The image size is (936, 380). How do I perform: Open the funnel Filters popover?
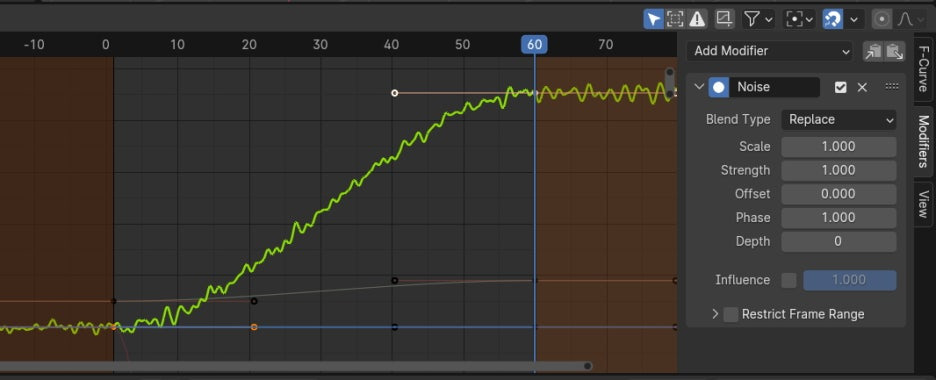pos(758,19)
